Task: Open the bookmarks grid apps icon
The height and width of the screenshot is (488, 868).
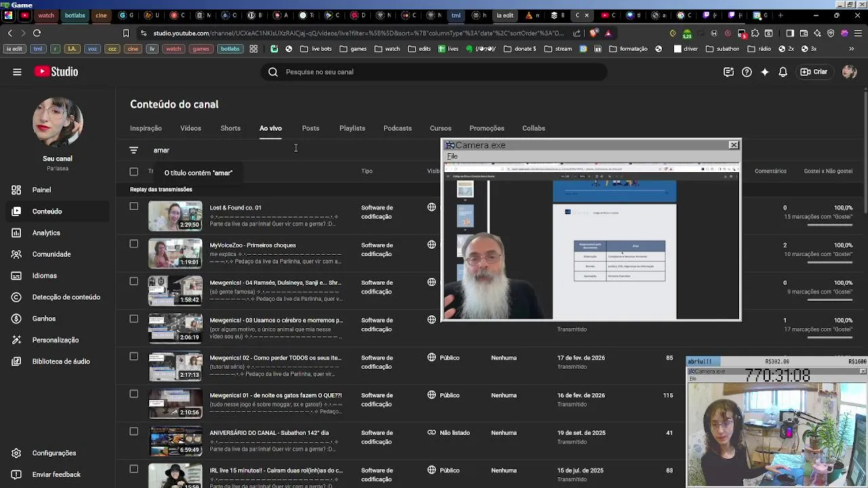Action: tap(253, 49)
